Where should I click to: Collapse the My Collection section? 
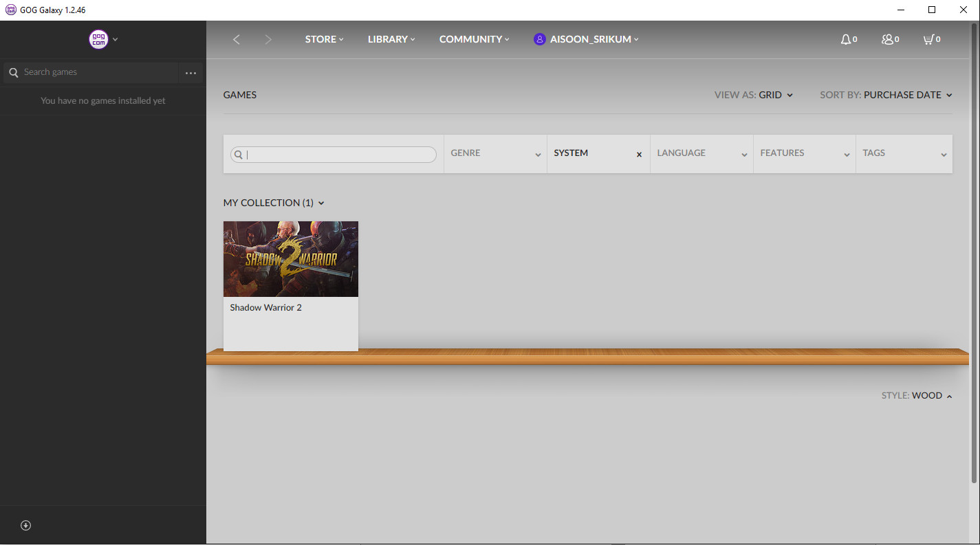pyautogui.click(x=274, y=203)
